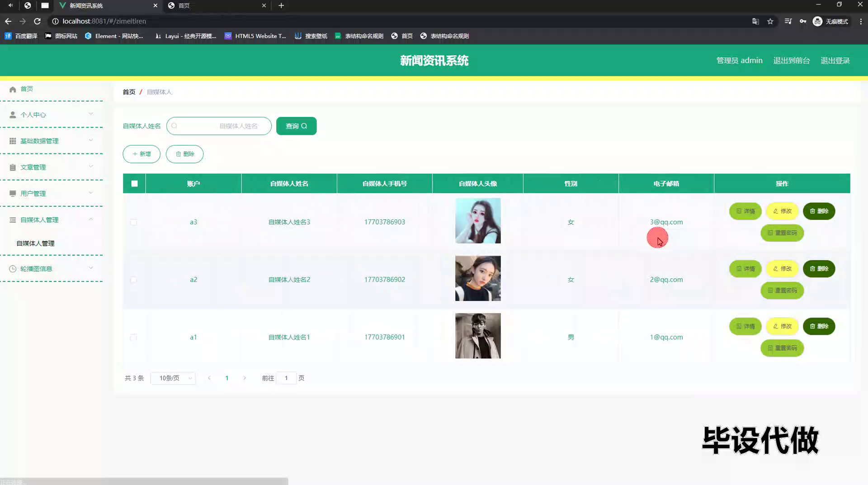Click the password key icon in toolbar
Screen dimensions: 868x485
tap(803, 21)
